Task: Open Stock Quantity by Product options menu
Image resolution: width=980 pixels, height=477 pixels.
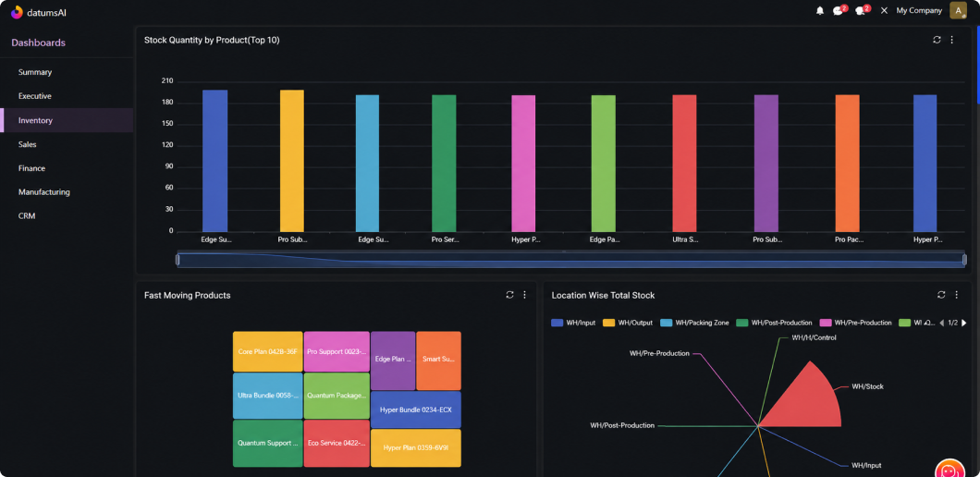Action: (952, 40)
